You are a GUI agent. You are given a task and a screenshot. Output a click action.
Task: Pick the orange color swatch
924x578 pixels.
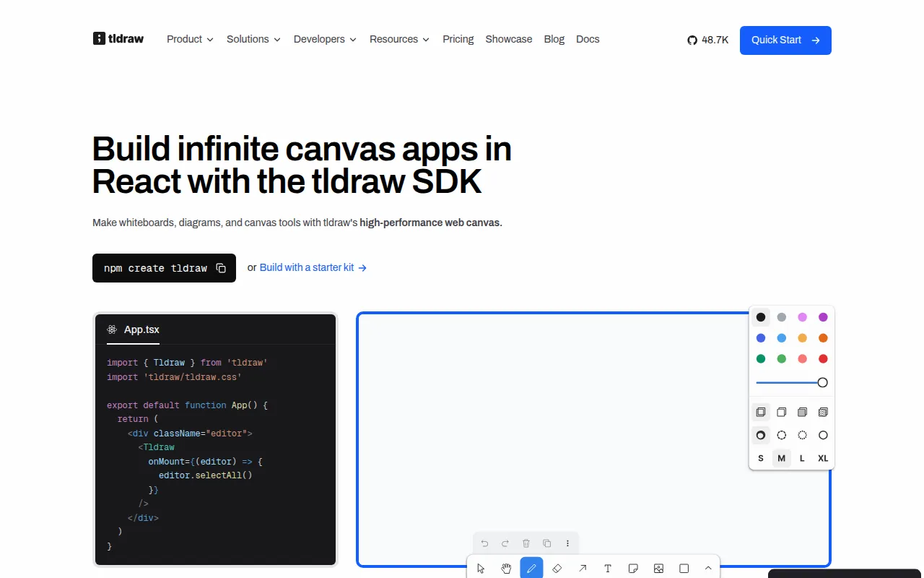pyautogui.click(x=823, y=338)
